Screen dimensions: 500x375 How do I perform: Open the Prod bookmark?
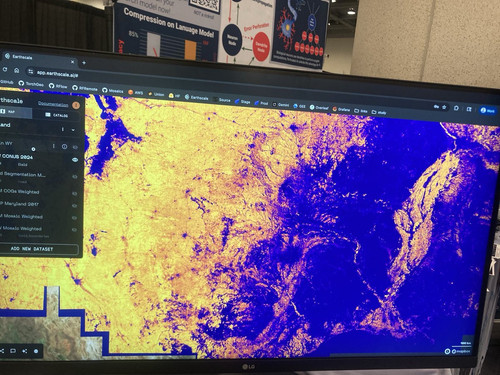coord(262,103)
